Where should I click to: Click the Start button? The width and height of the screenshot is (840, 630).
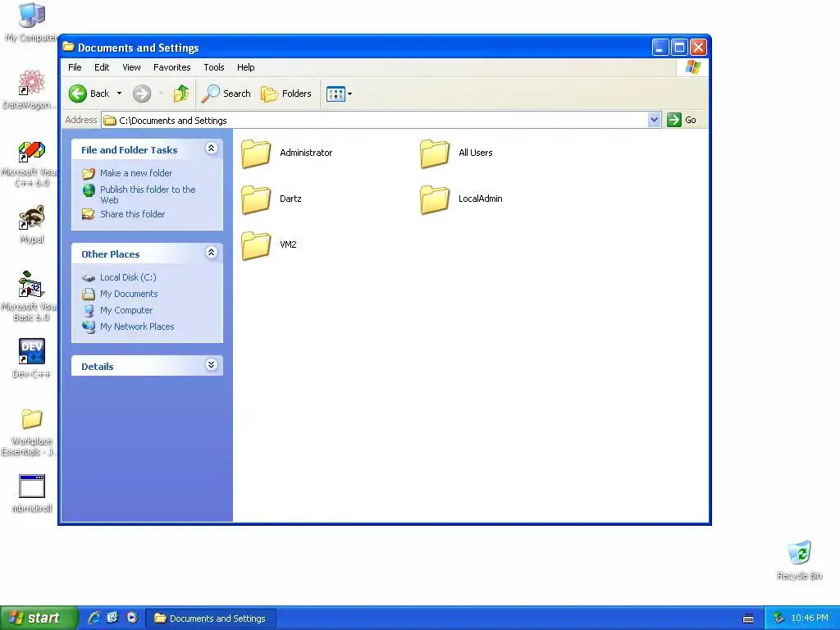pyautogui.click(x=38, y=618)
